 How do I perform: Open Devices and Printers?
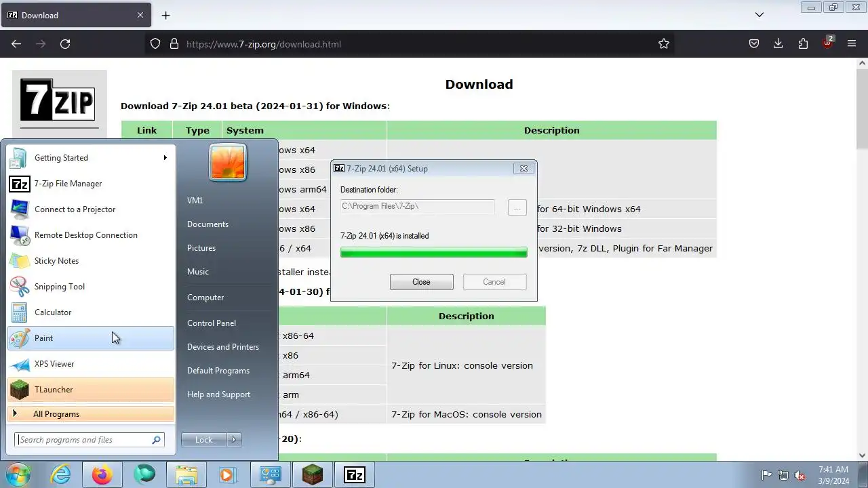click(x=223, y=347)
